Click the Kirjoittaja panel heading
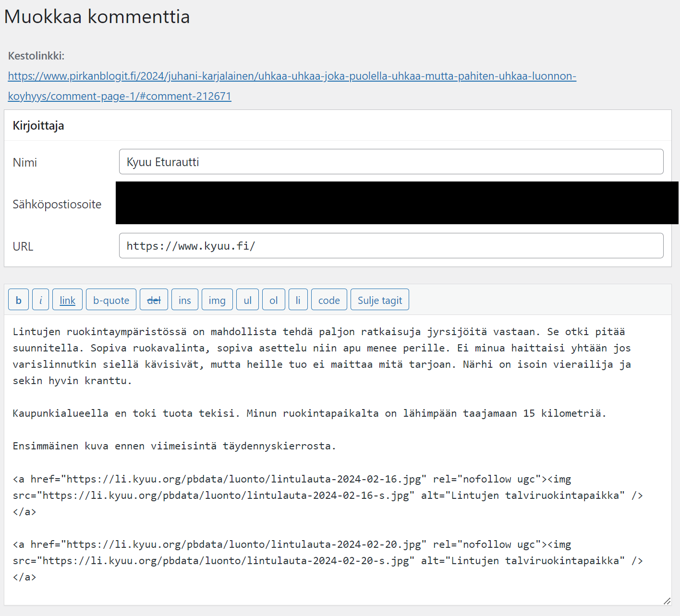 (x=38, y=126)
